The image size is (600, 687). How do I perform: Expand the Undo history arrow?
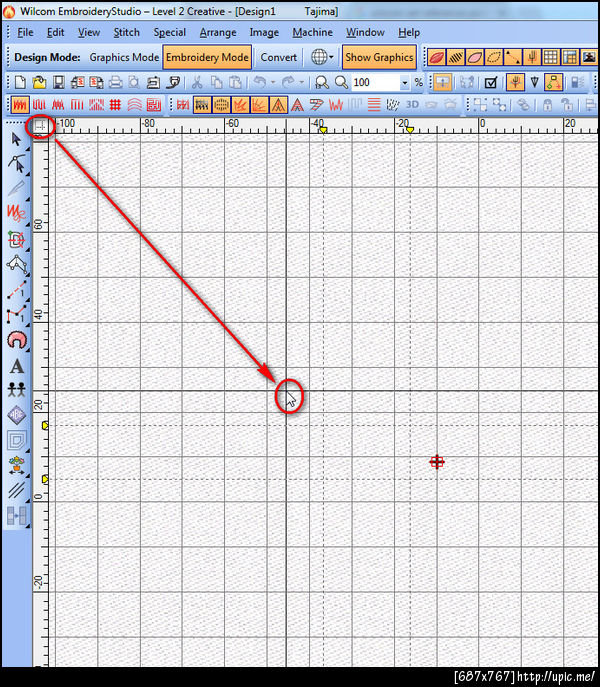point(273,82)
